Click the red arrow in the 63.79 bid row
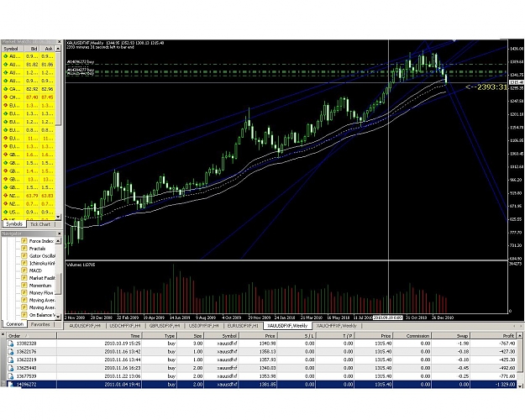This screenshot has width=525, height=420. (x=5, y=196)
